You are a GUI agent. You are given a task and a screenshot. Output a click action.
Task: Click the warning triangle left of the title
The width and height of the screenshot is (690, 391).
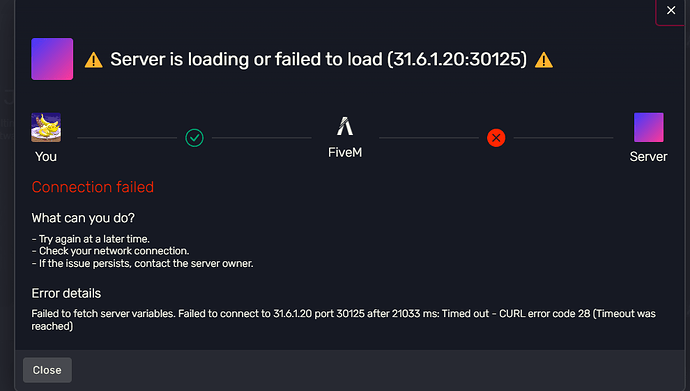pos(94,60)
